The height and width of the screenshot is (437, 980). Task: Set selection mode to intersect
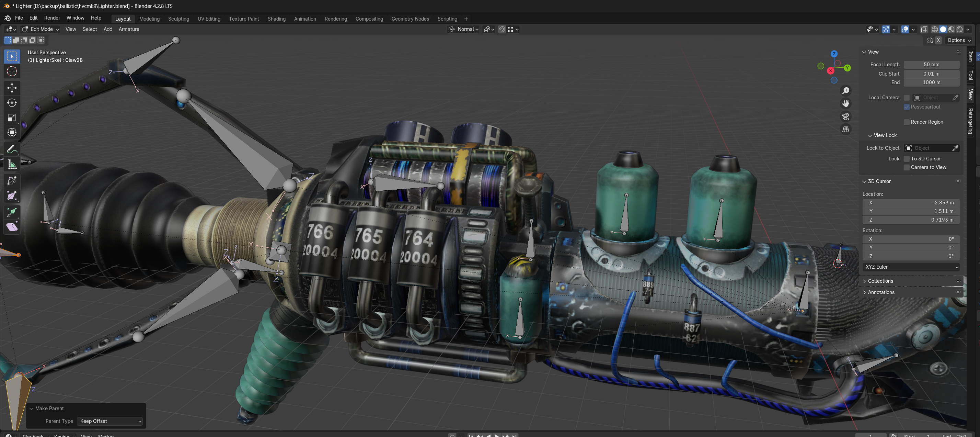point(41,40)
